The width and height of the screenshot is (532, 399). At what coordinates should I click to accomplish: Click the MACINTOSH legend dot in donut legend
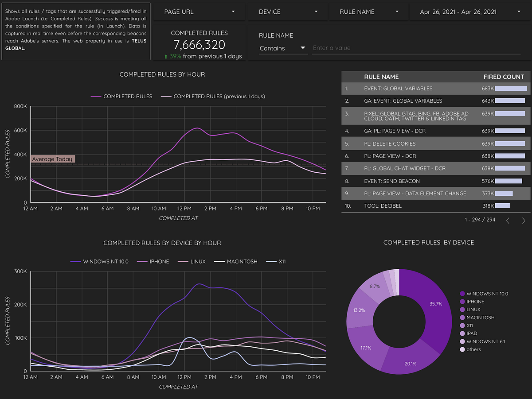[x=462, y=318]
